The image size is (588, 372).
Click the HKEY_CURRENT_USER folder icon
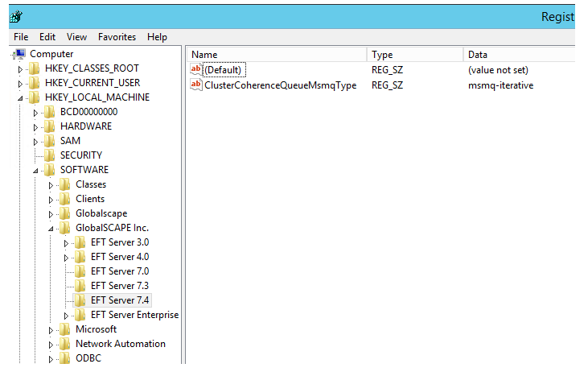(34, 83)
